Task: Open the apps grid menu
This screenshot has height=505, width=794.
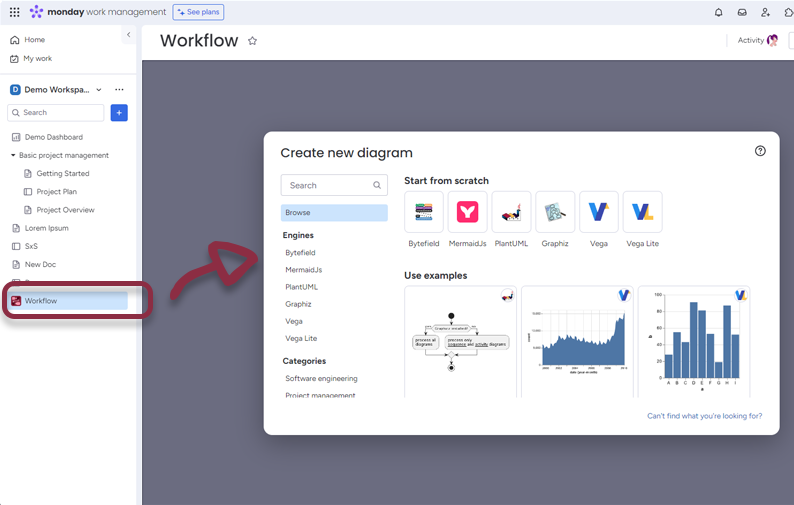Action: (x=14, y=12)
